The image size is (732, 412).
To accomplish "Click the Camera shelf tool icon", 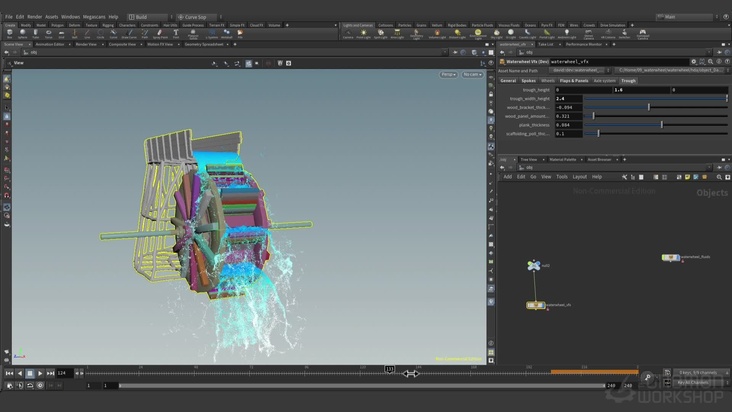I will click(x=348, y=34).
